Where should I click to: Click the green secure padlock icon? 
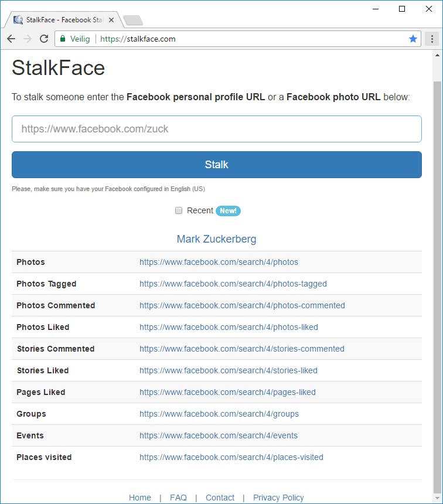click(63, 39)
